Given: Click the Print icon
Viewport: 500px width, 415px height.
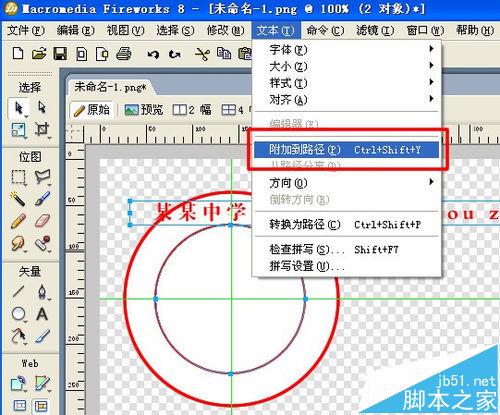Looking at the screenshot, I should click(x=124, y=53).
